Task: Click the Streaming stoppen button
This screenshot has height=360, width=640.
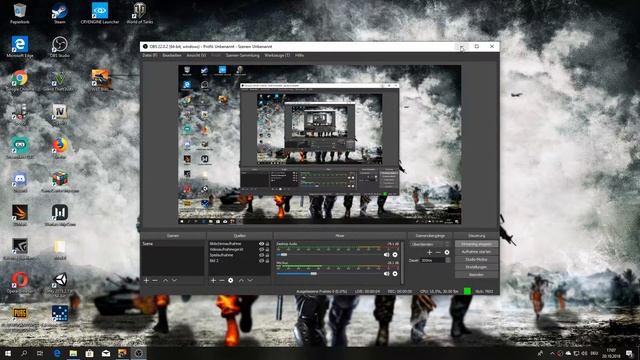Action: coord(476,244)
